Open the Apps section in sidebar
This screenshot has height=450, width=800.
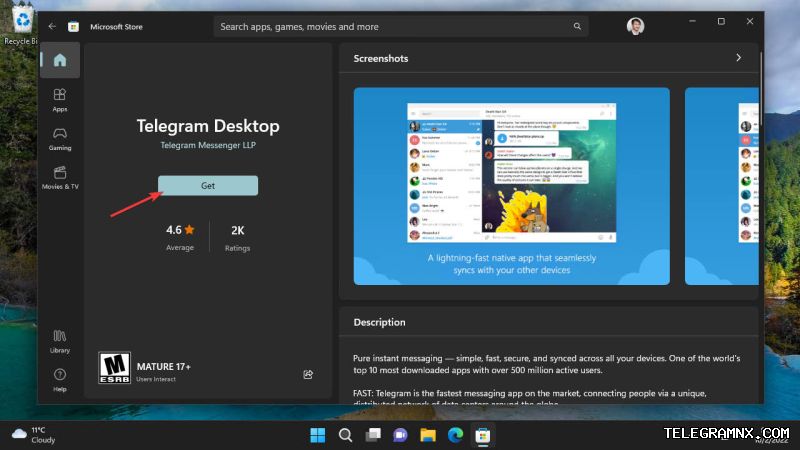[x=60, y=99]
